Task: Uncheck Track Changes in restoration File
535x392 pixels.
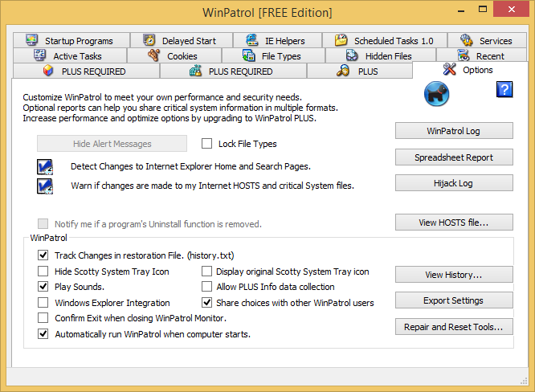Action: click(43, 255)
